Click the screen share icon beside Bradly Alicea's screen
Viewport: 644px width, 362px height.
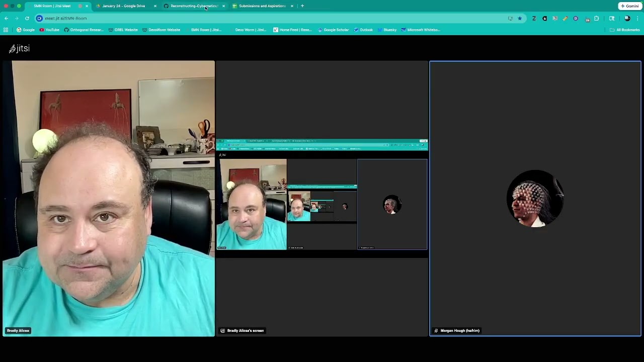click(222, 331)
